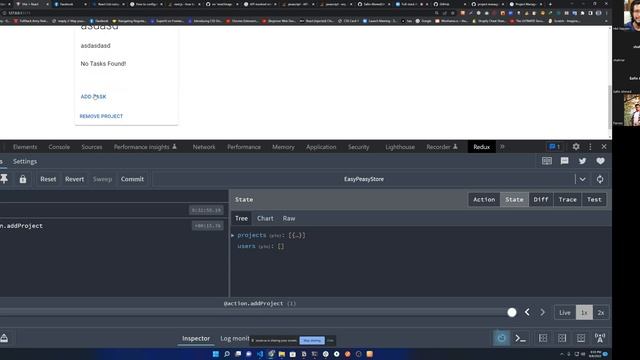Viewport: 640px width, 360px height.
Task: Switch to the Trace tab
Action: click(x=567, y=200)
